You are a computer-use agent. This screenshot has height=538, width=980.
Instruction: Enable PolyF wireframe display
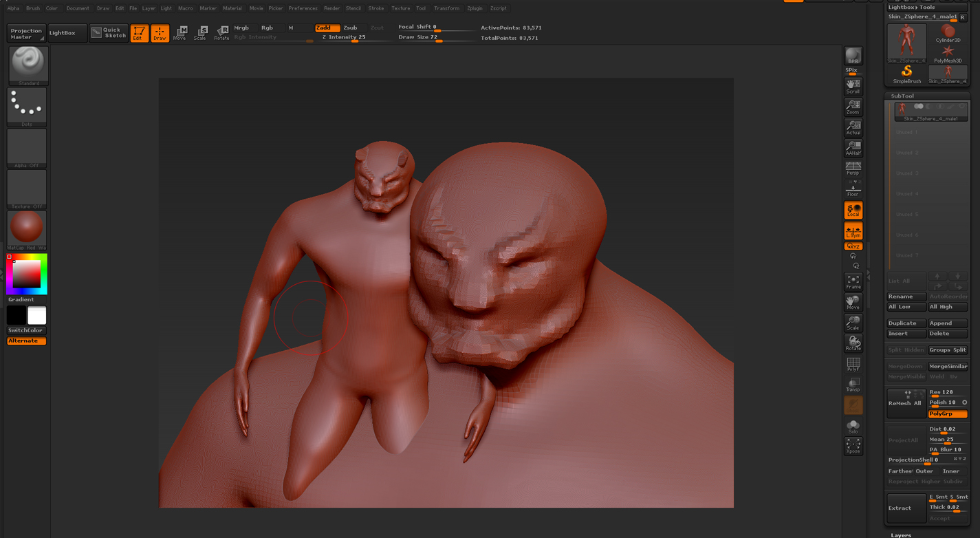click(x=853, y=362)
